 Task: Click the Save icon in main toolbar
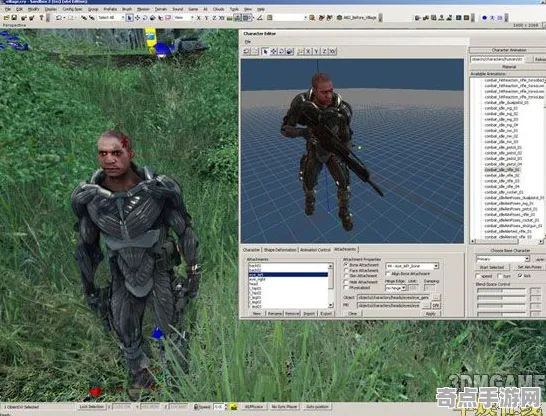coord(14,17)
